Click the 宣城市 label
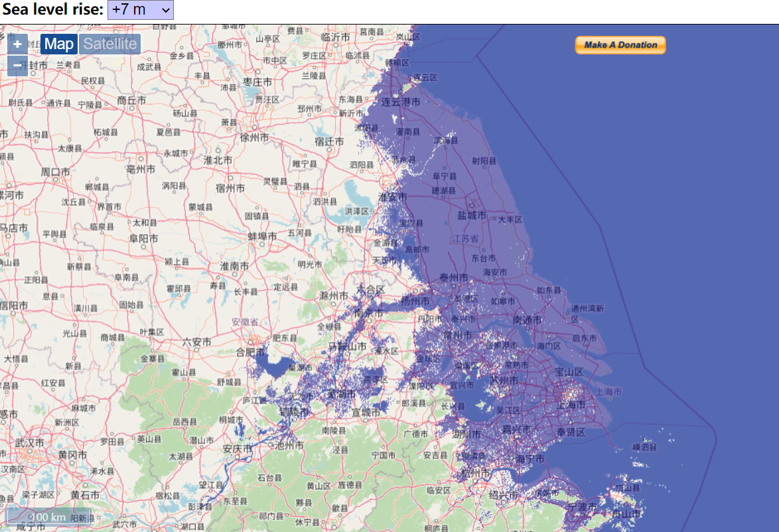This screenshot has width=779, height=532. pyautogui.click(x=366, y=413)
